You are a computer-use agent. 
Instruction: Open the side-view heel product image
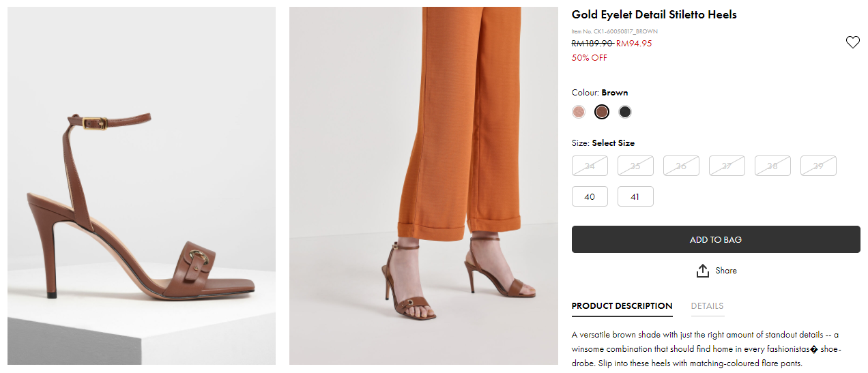(141, 185)
